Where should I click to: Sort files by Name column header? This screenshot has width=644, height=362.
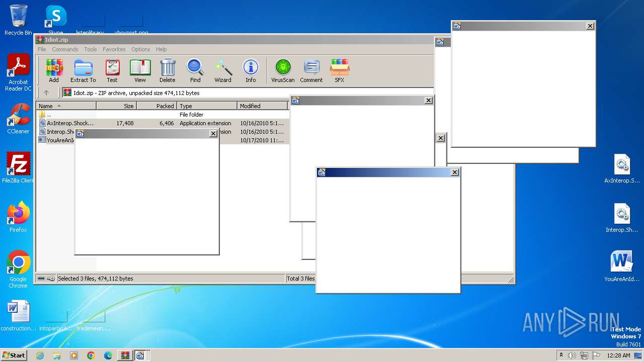point(66,106)
